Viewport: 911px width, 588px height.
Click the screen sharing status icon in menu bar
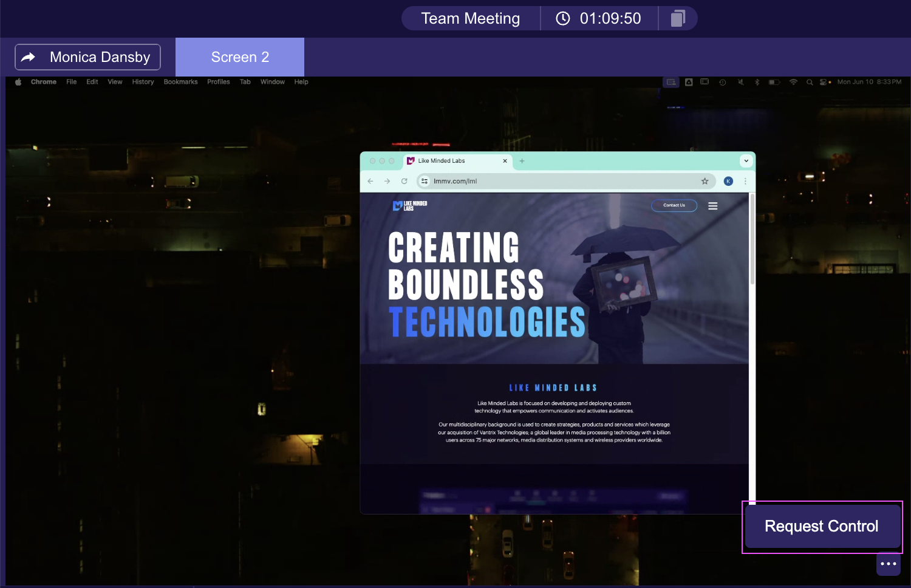coord(671,82)
